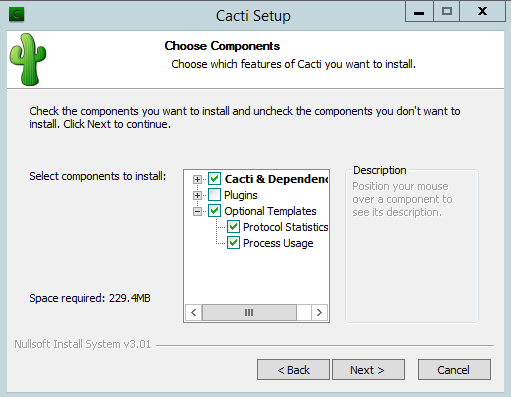Select the Process Usage tree item label
This screenshot has width=511, height=397.
point(278,243)
